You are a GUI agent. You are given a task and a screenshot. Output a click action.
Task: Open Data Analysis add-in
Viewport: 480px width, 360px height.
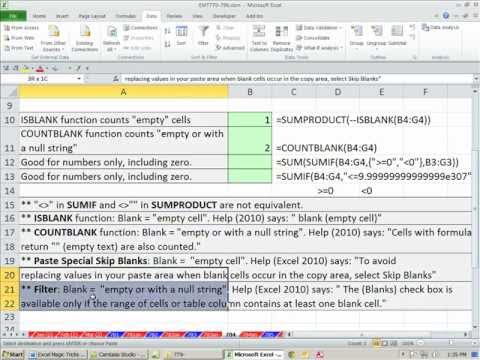pyautogui.click(x=441, y=27)
